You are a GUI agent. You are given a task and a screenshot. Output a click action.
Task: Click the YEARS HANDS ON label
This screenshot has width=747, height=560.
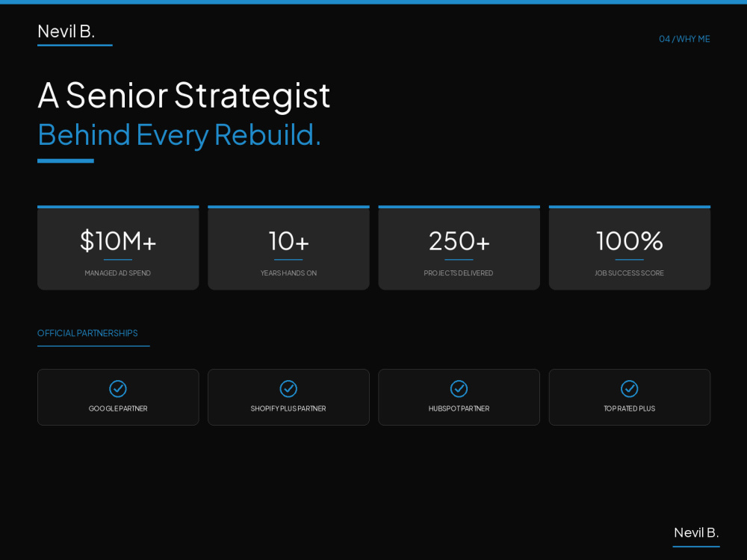point(288,273)
